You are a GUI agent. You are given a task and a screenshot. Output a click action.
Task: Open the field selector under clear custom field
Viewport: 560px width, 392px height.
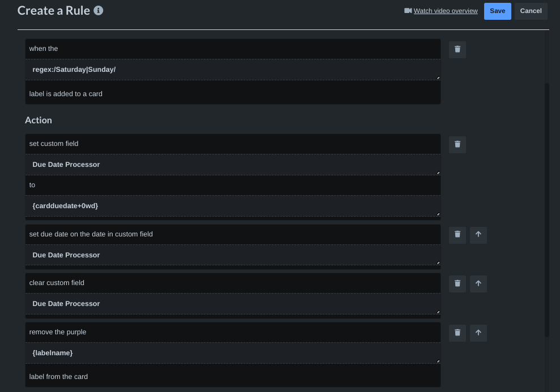(233, 303)
